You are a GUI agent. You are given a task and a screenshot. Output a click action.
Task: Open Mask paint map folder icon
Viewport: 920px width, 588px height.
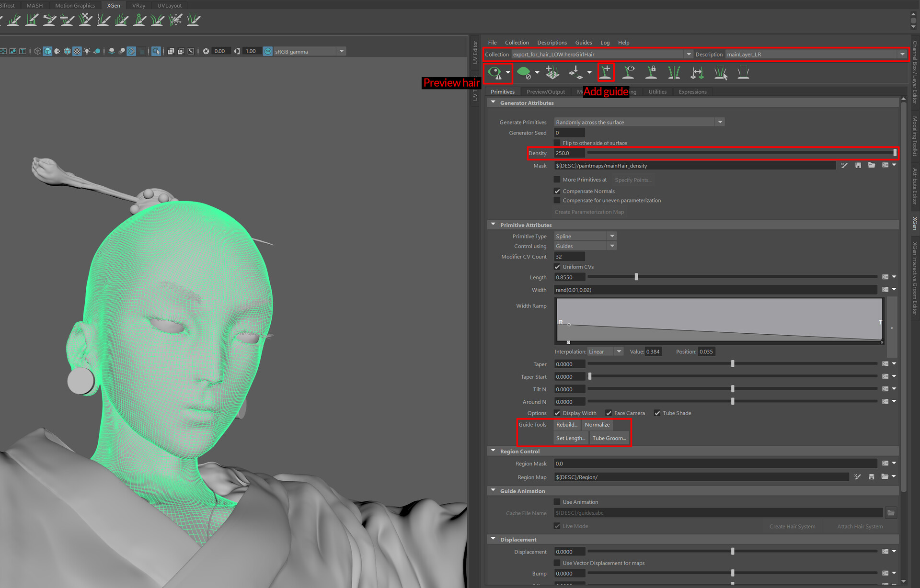[872, 165]
